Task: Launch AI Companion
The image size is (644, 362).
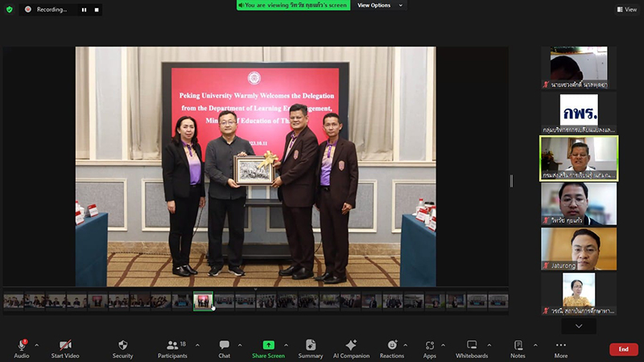Action: (x=351, y=349)
